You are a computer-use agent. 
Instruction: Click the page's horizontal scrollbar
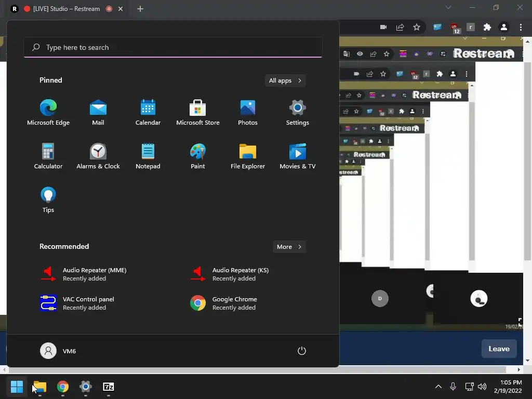(257, 369)
